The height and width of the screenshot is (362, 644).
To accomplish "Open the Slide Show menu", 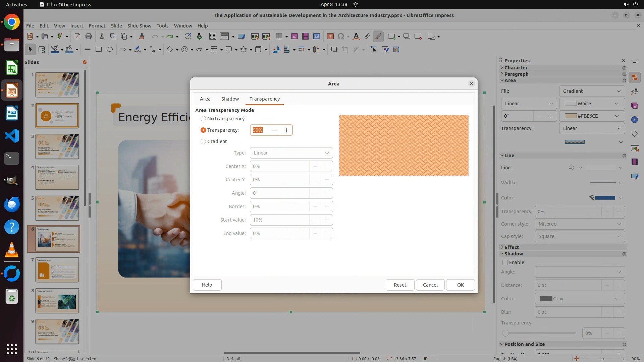I will [x=139, y=26].
